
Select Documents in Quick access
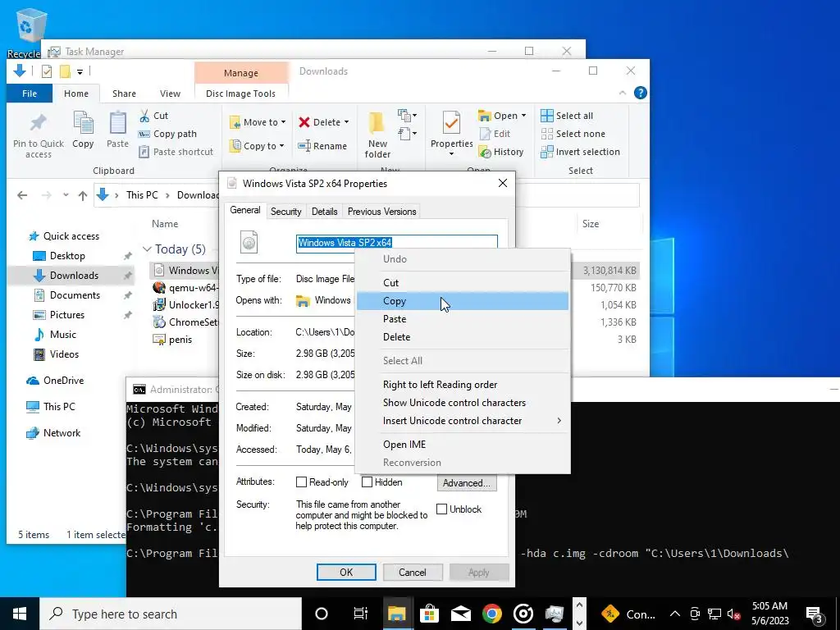pyautogui.click(x=75, y=295)
